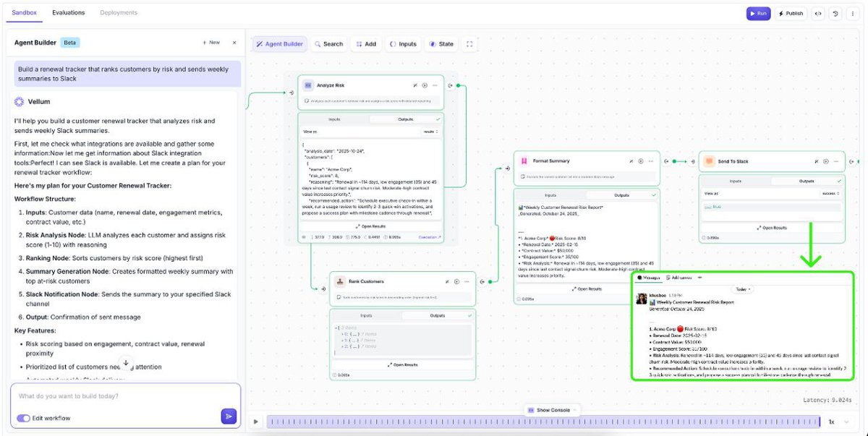Open the three-dot menu in the top bar
The height and width of the screenshot is (436, 868).
coord(853,13)
